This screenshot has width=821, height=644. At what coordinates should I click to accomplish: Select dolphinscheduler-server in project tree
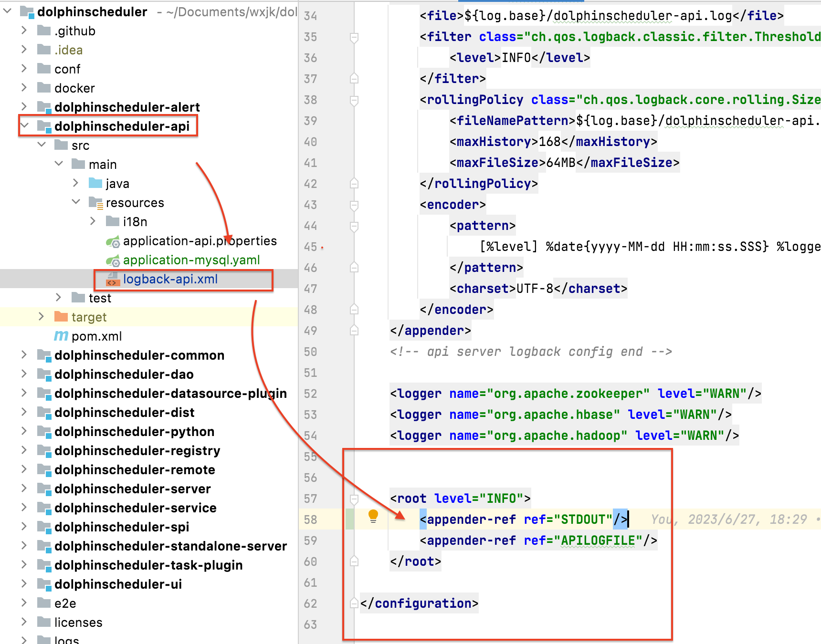tap(132, 489)
